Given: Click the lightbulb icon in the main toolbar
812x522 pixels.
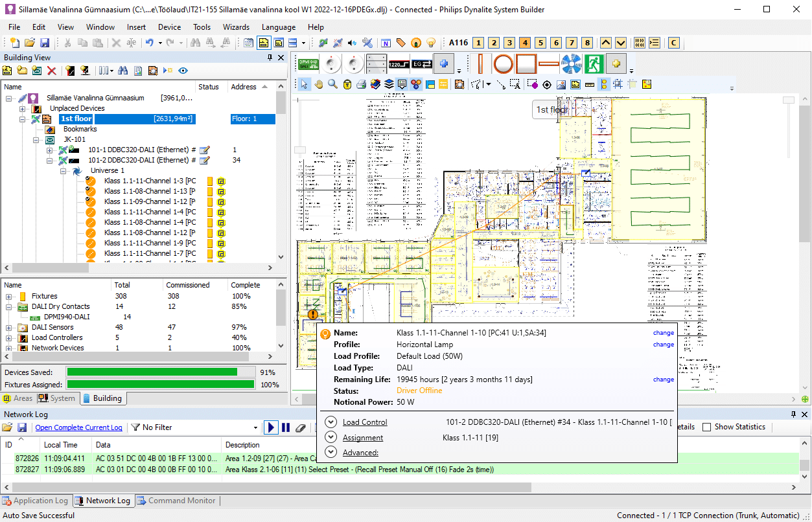Looking at the screenshot, I should 430,43.
